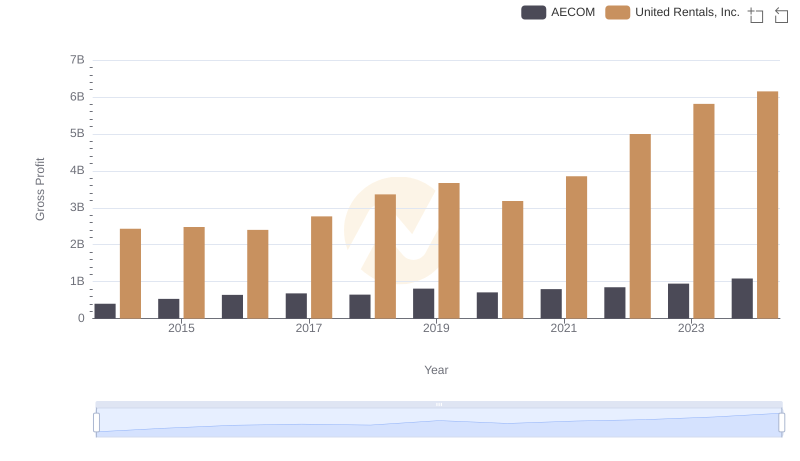Toggle the United Rentals, Inc. legend series
The image size is (800, 461).
point(672,12)
